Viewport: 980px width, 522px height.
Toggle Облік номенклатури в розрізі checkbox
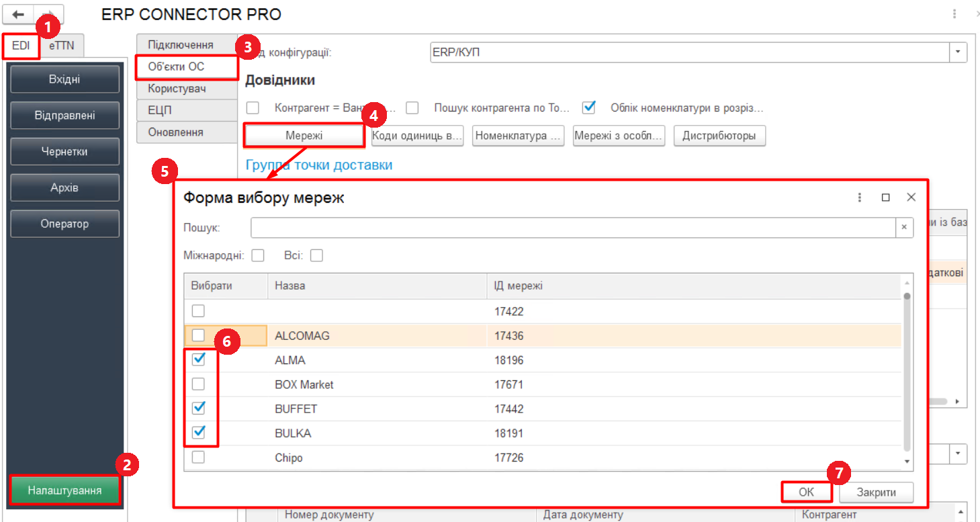pos(589,107)
